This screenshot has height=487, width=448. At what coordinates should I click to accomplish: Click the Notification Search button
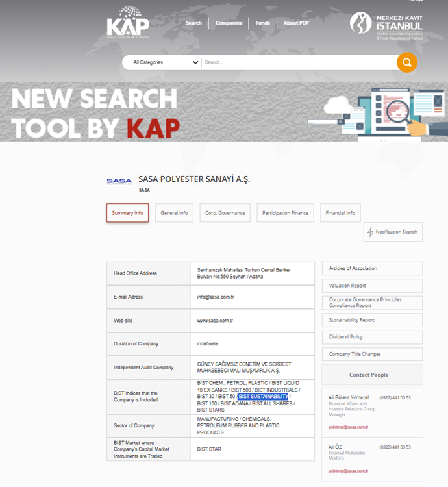(x=393, y=232)
